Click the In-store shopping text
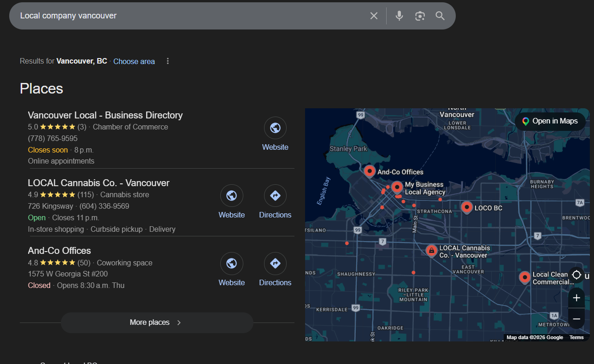This screenshot has width=594, height=364. coord(56,229)
